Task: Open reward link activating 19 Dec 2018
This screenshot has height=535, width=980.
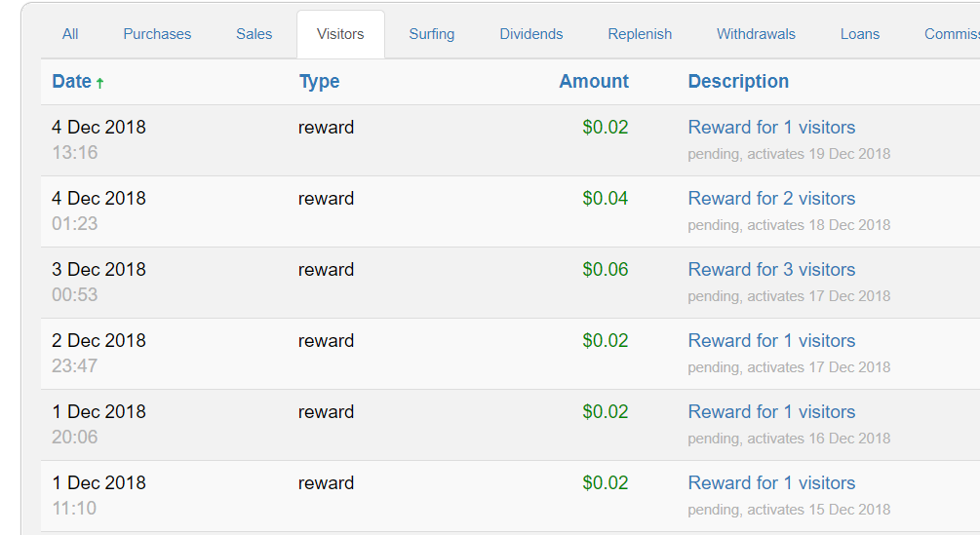Action: pyautogui.click(x=771, y=128)
